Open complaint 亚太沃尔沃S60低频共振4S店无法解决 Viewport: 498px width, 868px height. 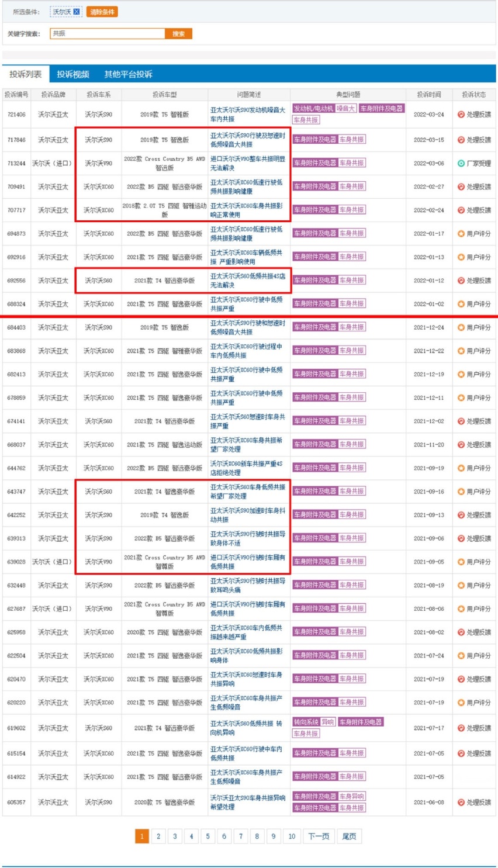tap(248, 281)
